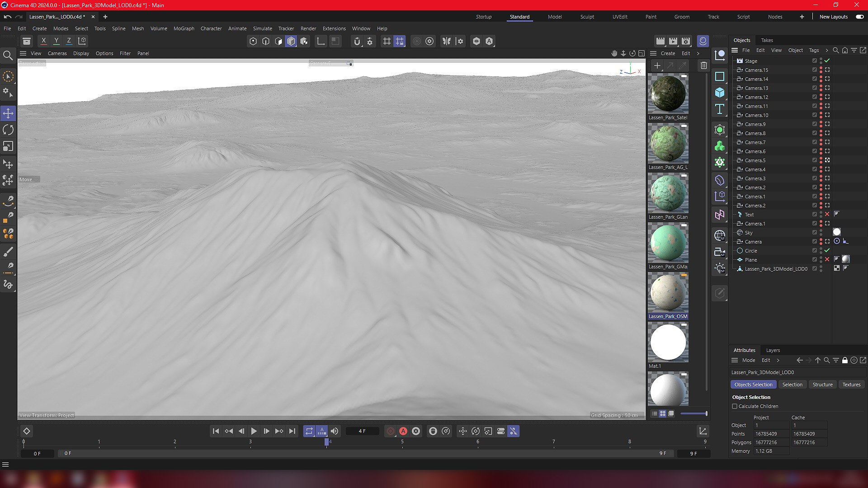
Task: Open the File menu
Action: [7, 28]
